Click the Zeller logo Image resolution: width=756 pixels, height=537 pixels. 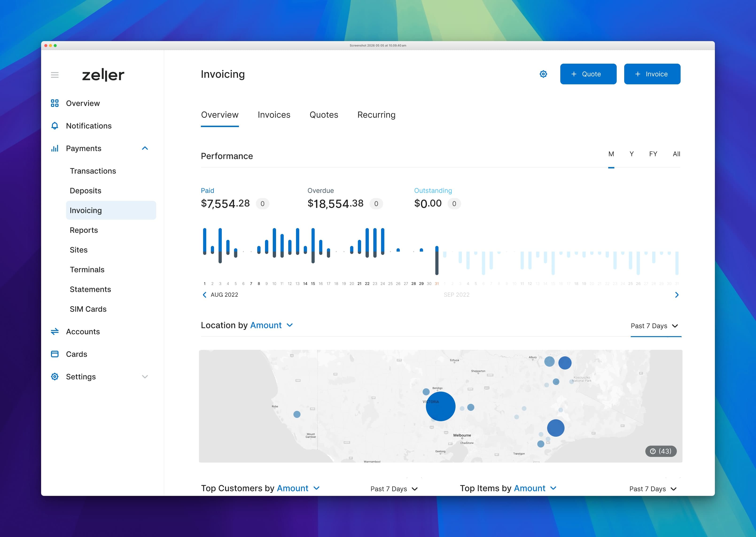click(103, 75)
